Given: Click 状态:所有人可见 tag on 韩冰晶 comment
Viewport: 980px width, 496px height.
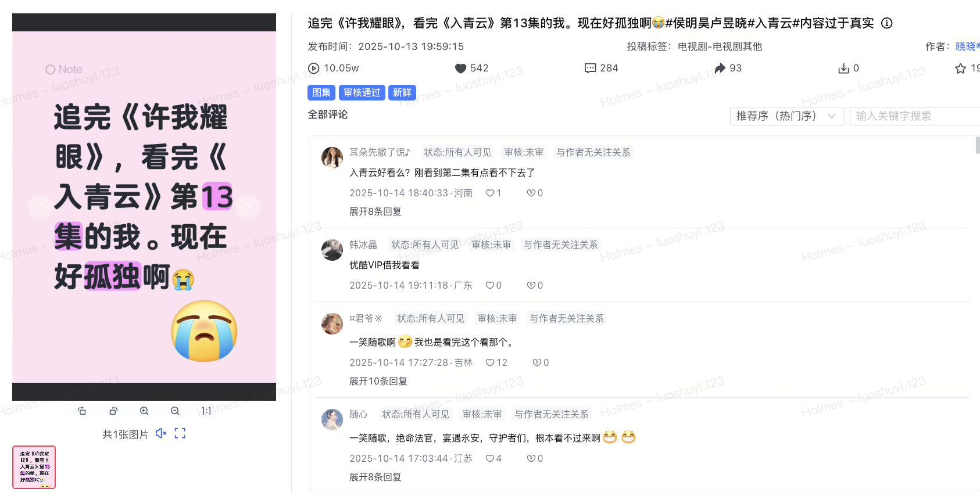Looking at the screenshot, I should 425,245.
